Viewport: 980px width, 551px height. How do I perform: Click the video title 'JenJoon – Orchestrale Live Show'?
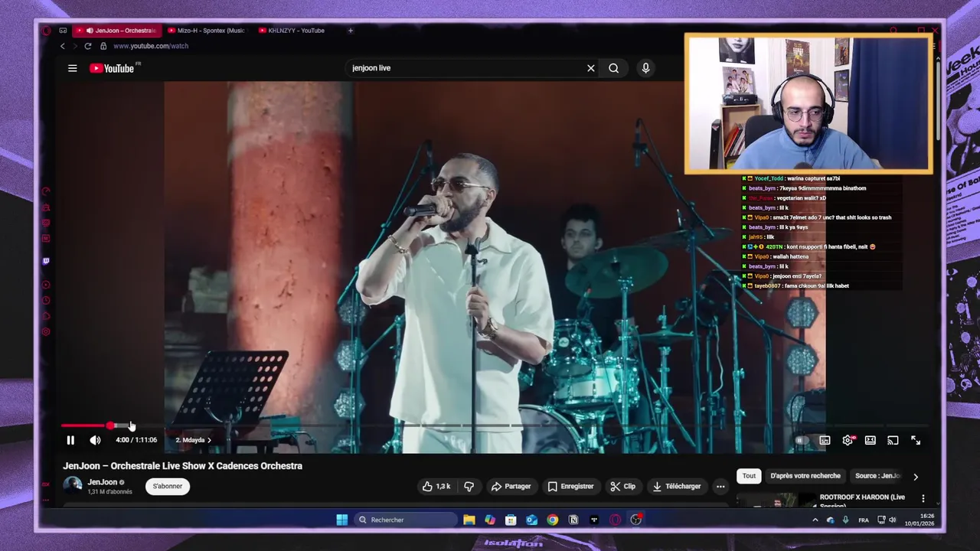(182, 465)
